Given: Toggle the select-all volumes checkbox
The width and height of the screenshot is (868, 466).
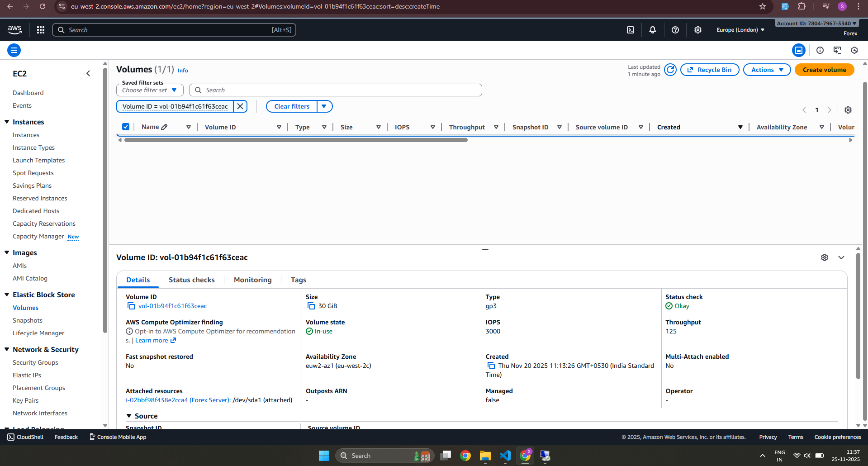Looking at the screenshot, I should tap(126, 127).
